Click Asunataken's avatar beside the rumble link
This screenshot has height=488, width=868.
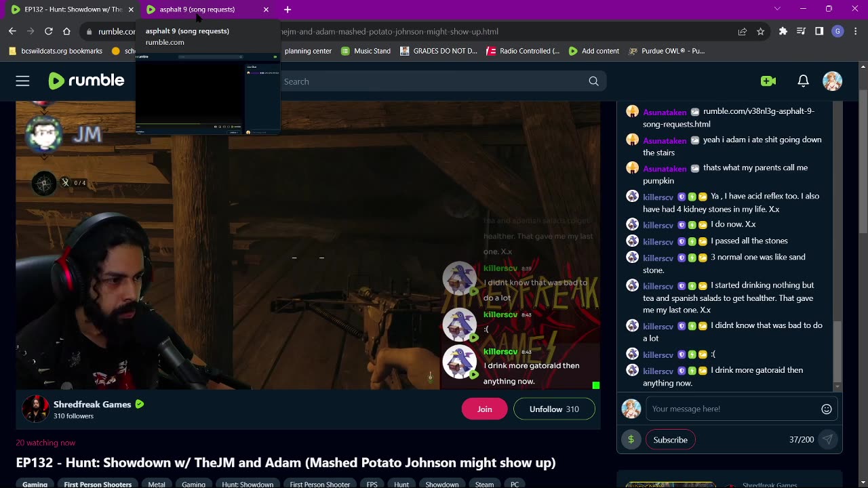pos(632,111)
